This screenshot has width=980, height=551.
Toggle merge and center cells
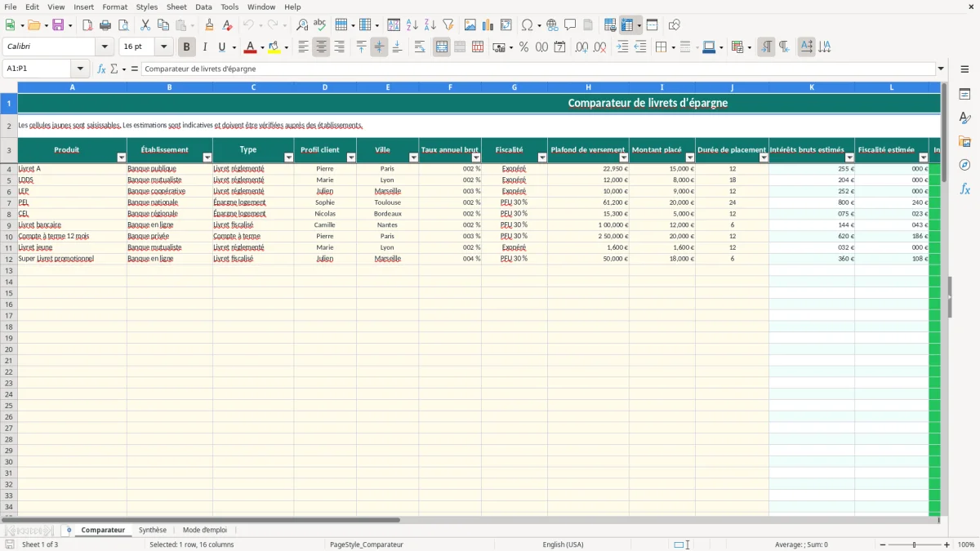pyautogui.click(x=442, y=47)
